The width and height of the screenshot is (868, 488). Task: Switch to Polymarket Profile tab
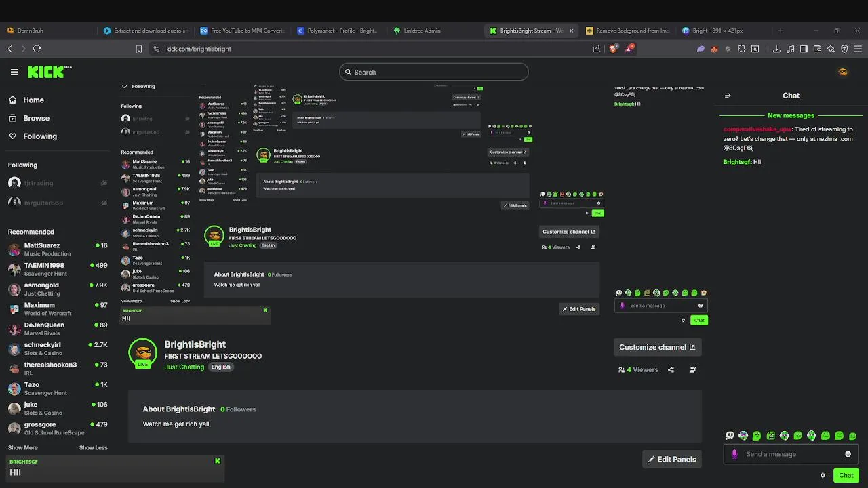pyautogui.click(x=339, y=30)
